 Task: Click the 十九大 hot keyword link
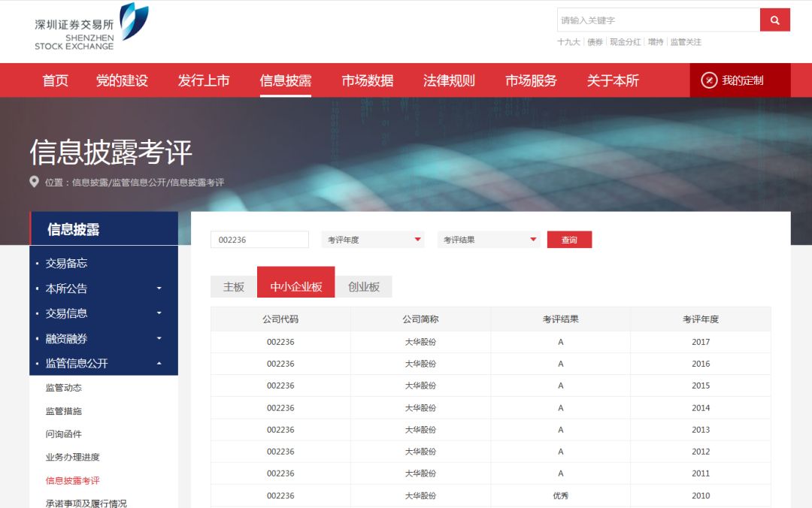(568, 42)
